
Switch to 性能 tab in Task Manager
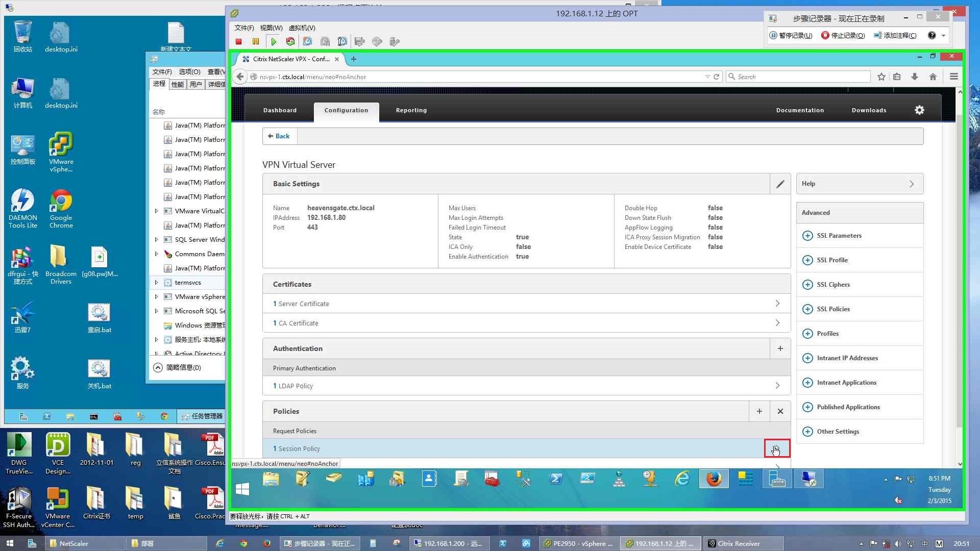pyautogui.click(x=177, y=85)
